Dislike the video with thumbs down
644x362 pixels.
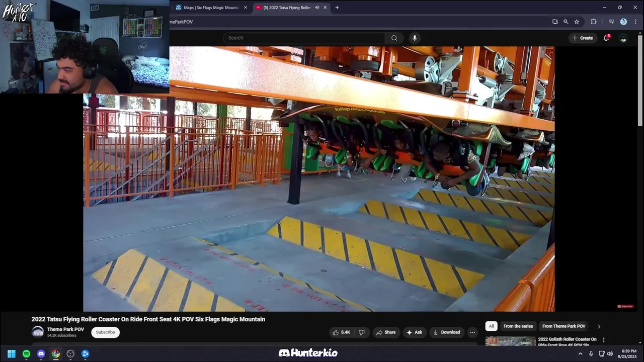click(361, 332)
